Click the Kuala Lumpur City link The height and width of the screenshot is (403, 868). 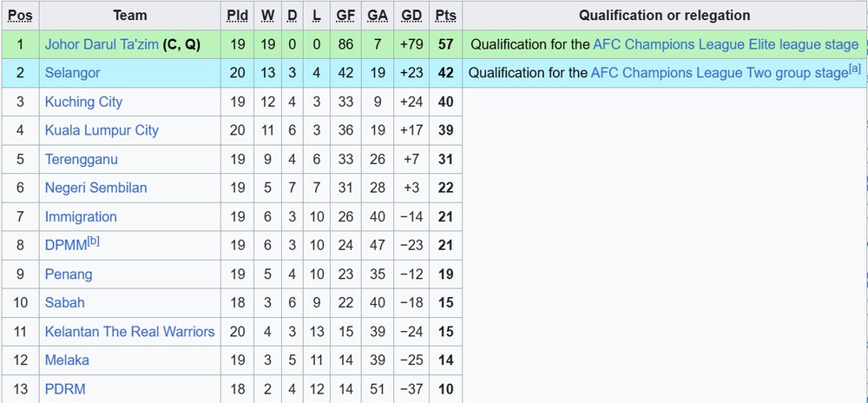coord(102,130)
